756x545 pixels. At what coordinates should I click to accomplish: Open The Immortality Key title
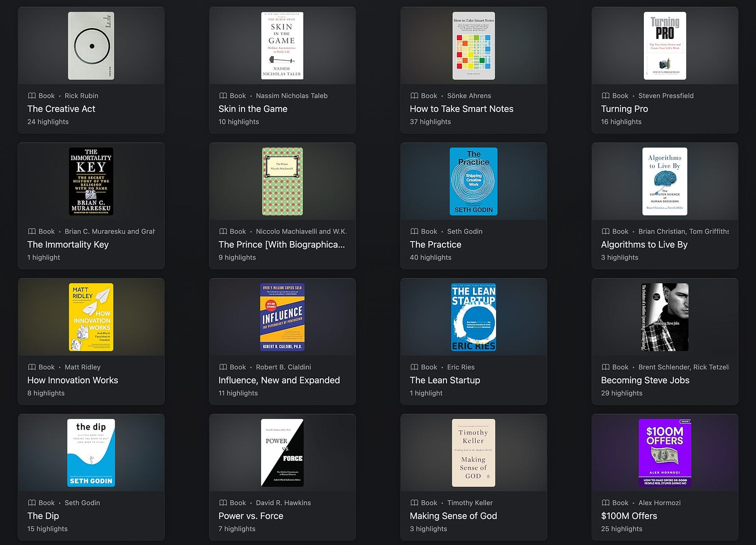click(x=68, y=244)
